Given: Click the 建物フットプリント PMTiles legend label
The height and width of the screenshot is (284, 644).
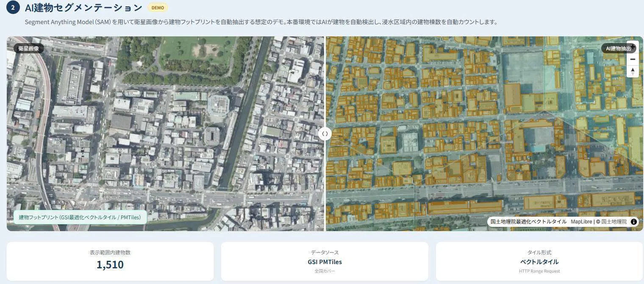Looking at the screenshot, I should point(80,217).
